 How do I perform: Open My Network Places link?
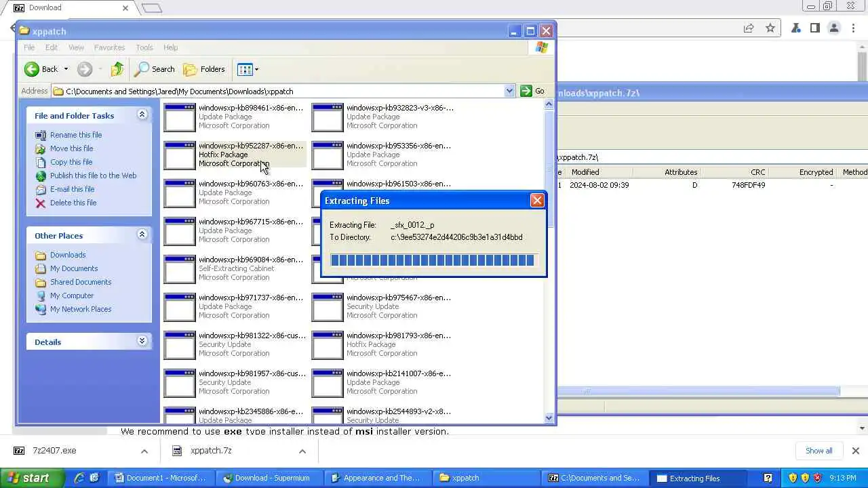81,309
